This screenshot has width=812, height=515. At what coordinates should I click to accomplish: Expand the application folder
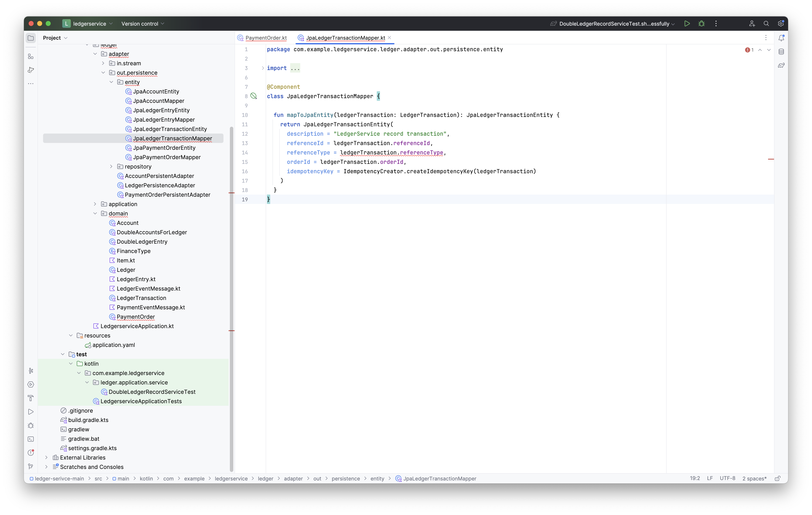(95, 204)
